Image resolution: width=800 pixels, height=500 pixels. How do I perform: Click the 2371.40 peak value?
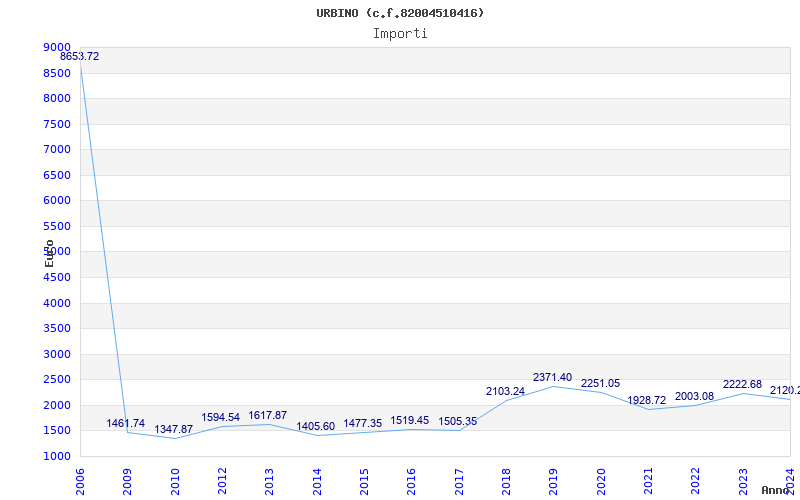[x=553, y=378]
